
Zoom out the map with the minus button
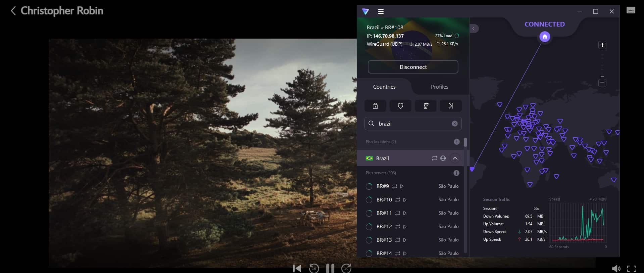tap(602, 83)
